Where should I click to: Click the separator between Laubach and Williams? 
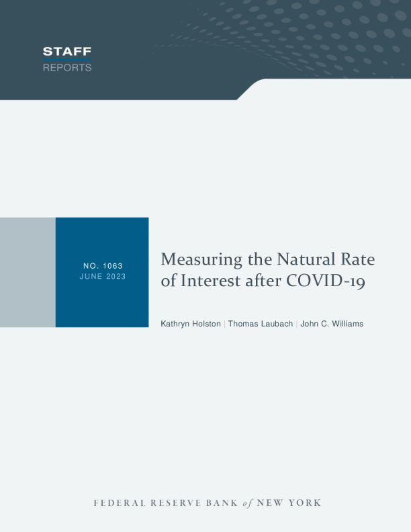tap(296, 324)
